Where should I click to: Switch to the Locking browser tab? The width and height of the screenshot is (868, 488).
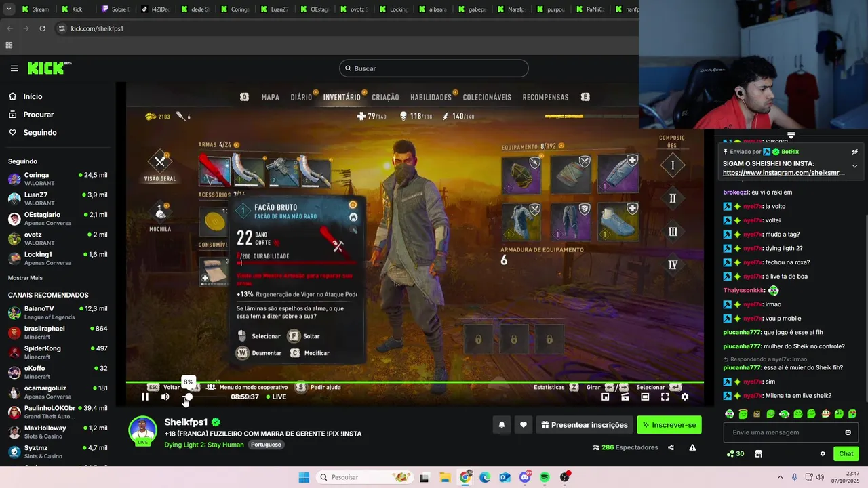(x=393, y=9)
